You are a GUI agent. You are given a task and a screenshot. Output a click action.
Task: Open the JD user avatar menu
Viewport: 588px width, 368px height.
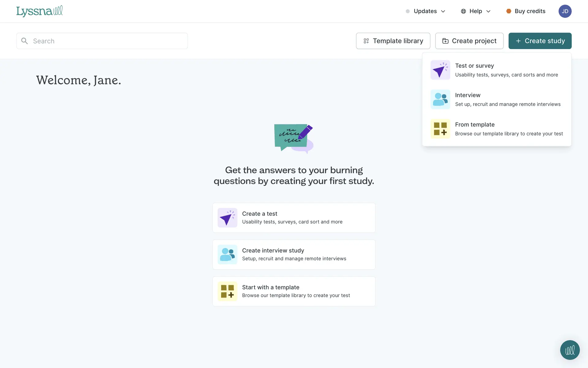[x=565, y=11]
